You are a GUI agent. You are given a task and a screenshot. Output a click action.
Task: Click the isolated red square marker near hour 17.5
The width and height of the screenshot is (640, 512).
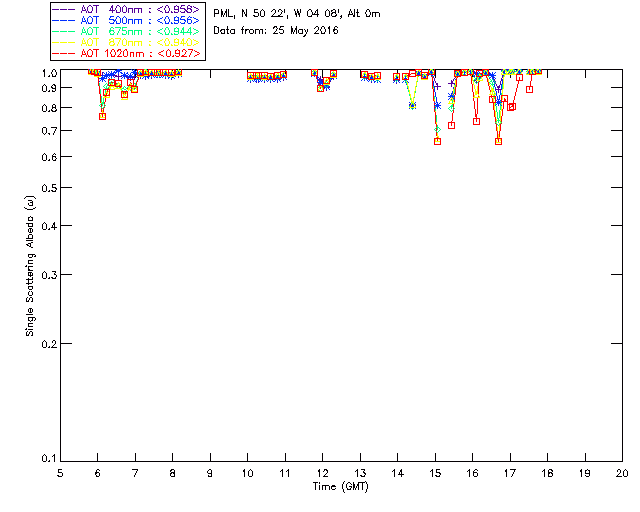tap(529, 89)
